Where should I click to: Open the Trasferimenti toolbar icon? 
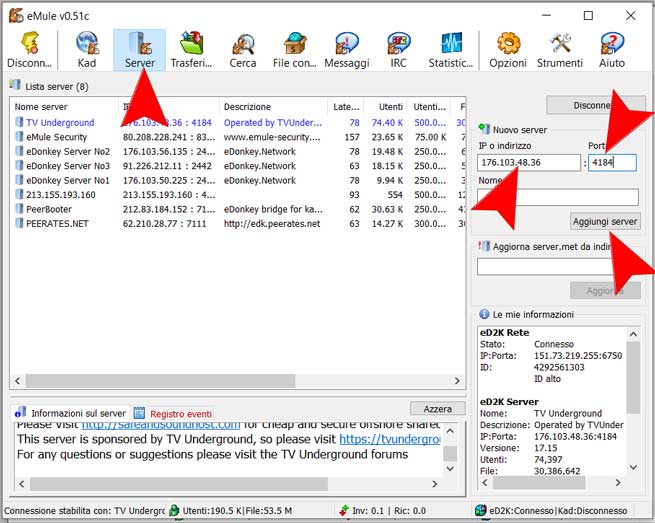pyautogui.click(x=191, y=43)
